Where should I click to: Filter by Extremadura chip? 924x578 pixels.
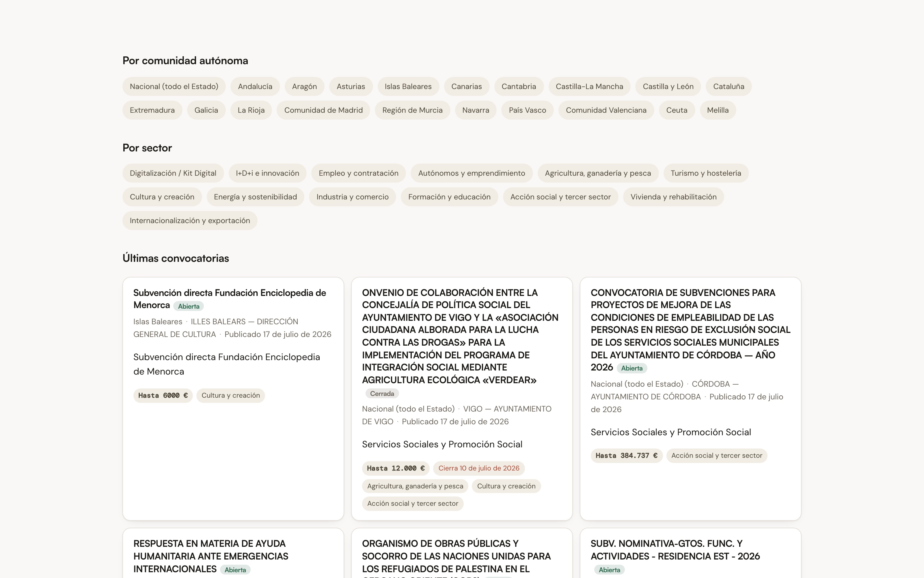tap(152, 110)
